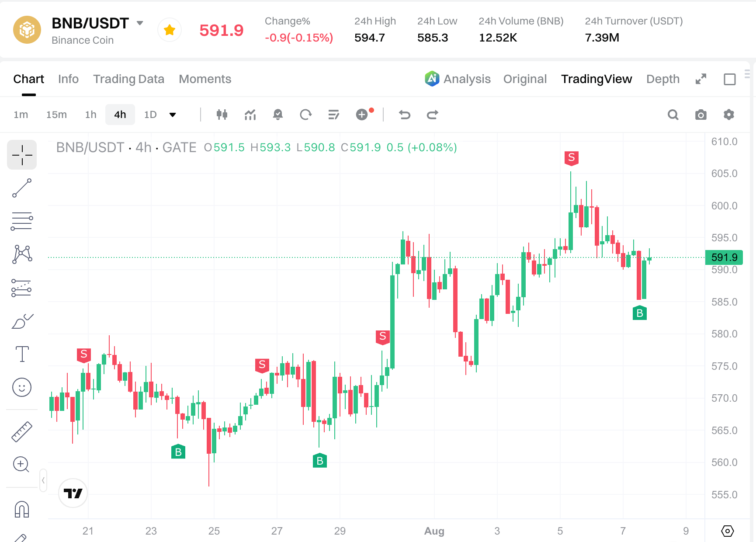Screen dimensions: 756x542
Task: Click the plus icon with red dot
Action: pyautogui.click(x=362, y=115)
